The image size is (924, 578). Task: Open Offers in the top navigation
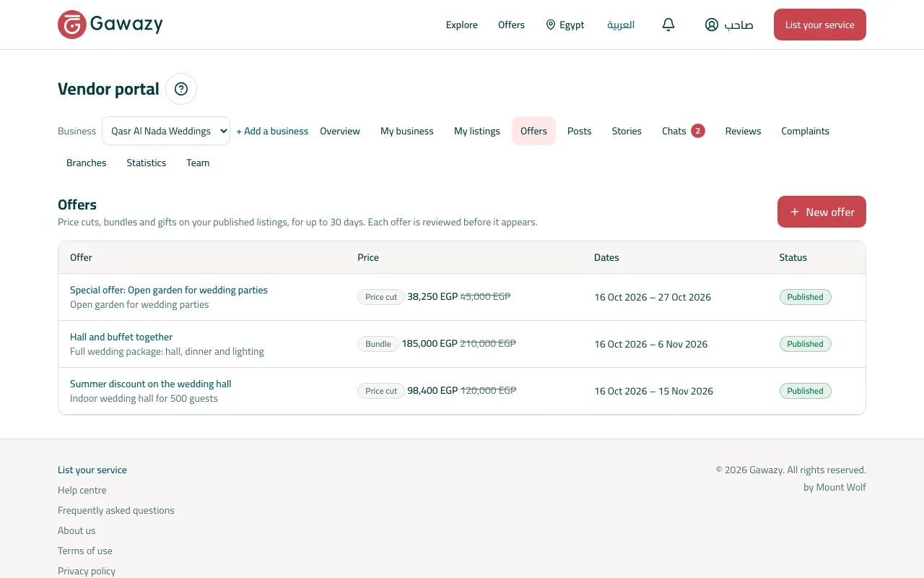pyautogui.click(x=511, y=25)
